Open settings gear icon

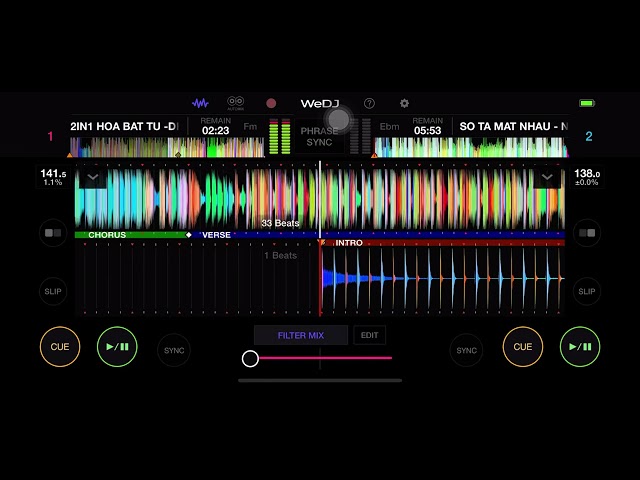(x=404, y=103)
